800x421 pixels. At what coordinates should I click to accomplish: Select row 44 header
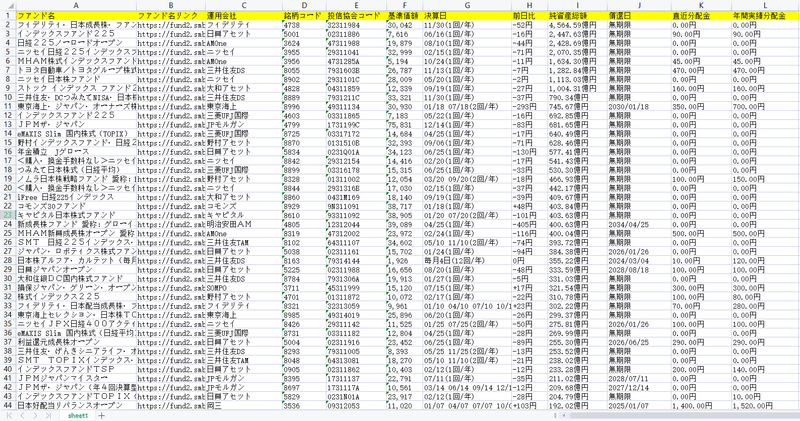click(8, 405)
